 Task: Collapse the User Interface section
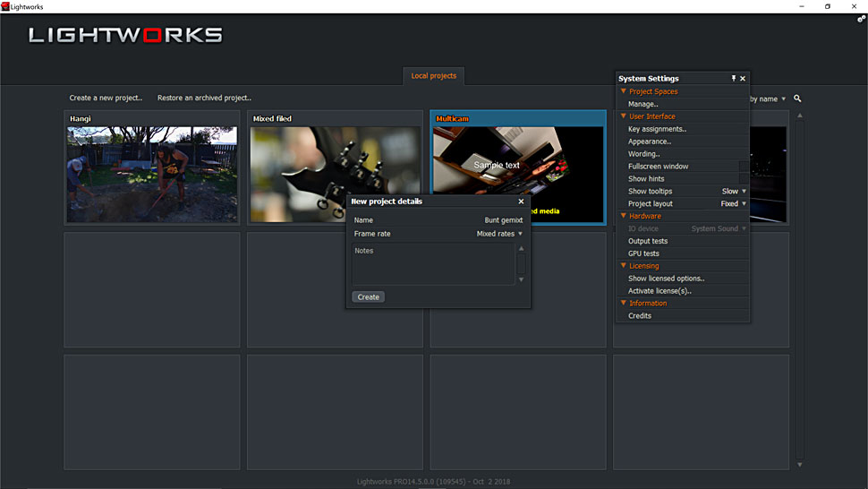tap(624, 116)
